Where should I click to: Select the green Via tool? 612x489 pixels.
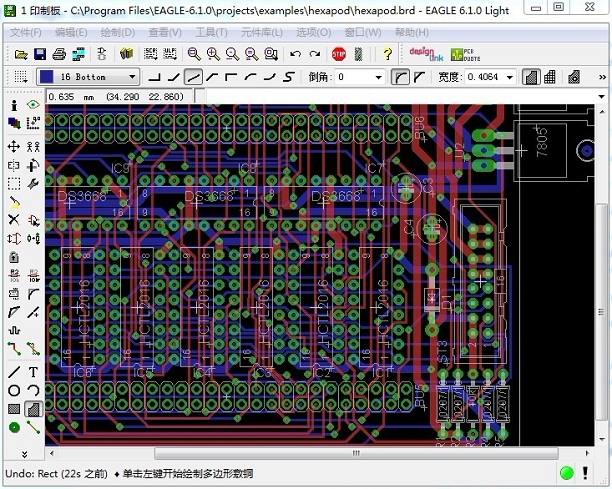pyautogui.click(x=14, y=427)
